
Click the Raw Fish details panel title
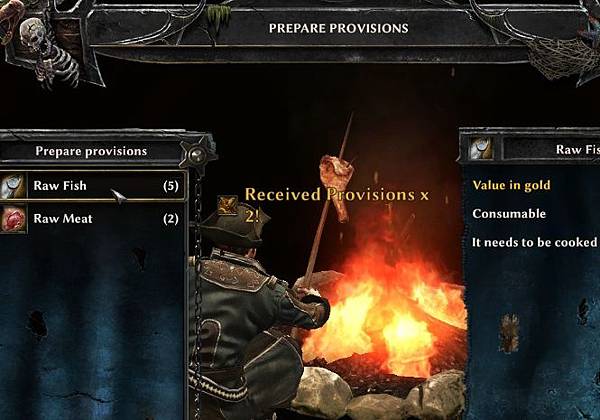click(x=578, y=150)
